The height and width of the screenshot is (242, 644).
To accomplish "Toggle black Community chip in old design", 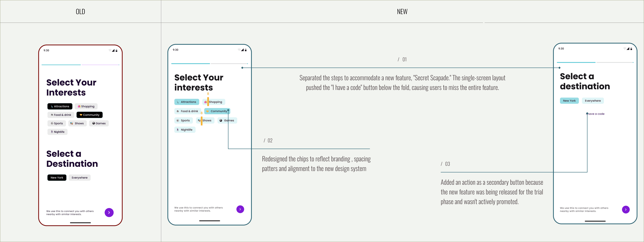I will pyautogui.click(x=89, y=115).
